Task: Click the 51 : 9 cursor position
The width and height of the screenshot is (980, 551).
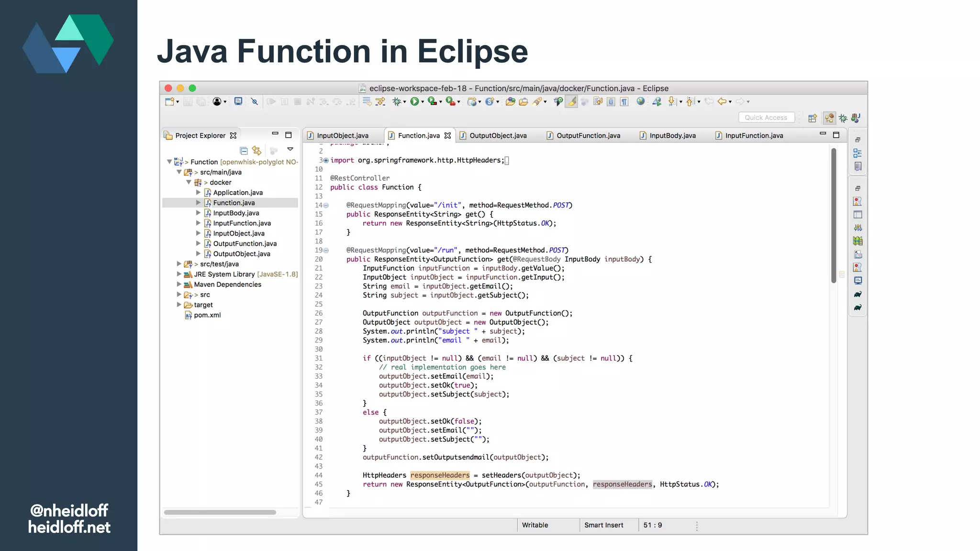Action: [653, 525]
